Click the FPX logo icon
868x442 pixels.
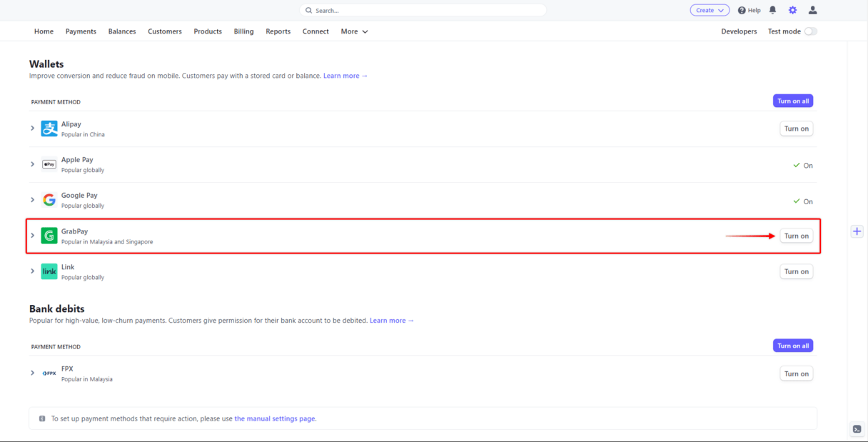[x=49, y=373]
